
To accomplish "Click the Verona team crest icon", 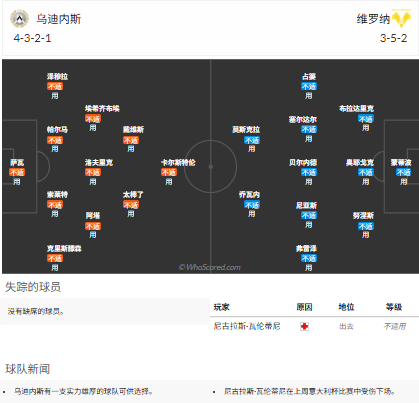I will [401, 18].
